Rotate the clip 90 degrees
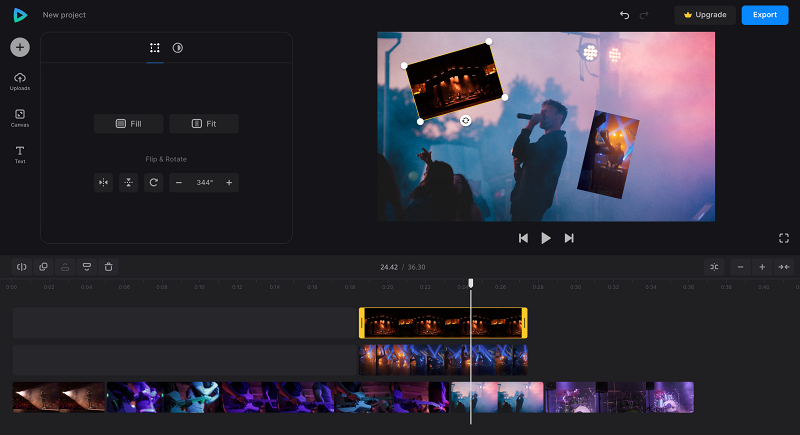The height and width of the screenshot is (435, 800). (x=154, y=183)
